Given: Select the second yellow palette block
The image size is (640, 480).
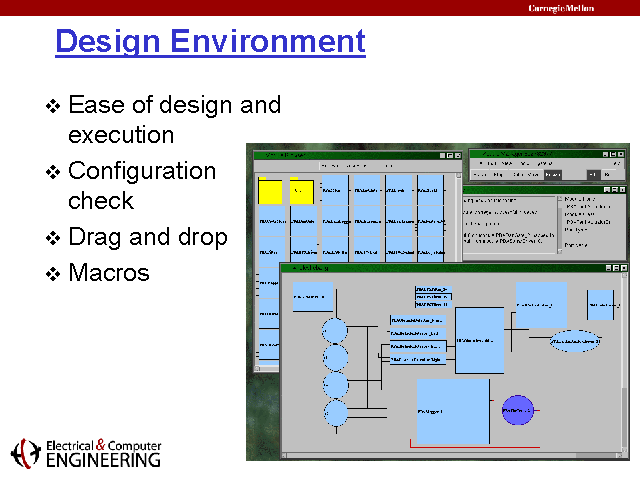Looking at the screenshot, I should click(302, 190).
